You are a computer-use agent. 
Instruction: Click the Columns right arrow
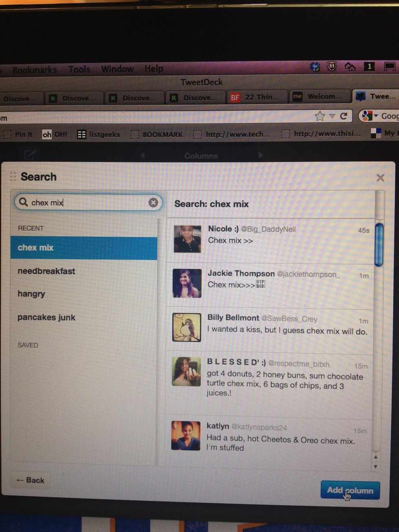pos(261,155)
